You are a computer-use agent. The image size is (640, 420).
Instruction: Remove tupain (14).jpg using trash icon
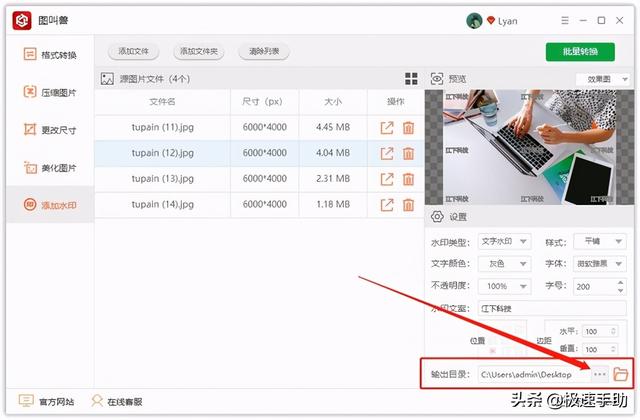tap(408, 206)
